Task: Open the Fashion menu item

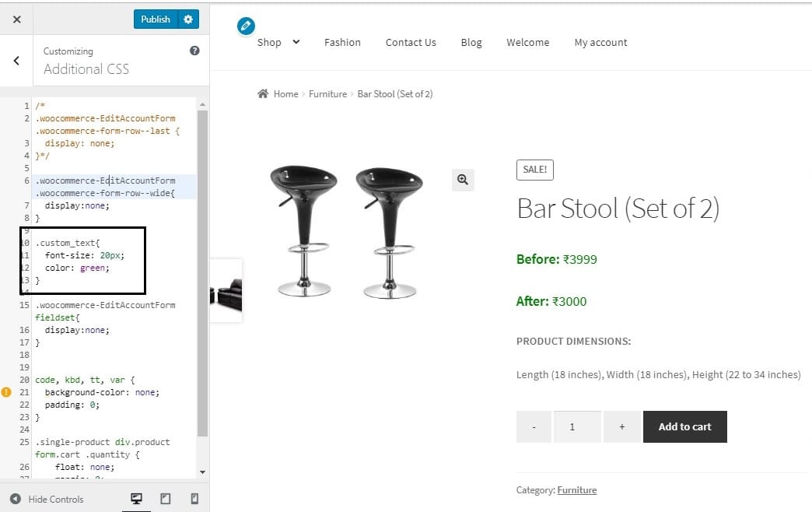Action: (x=342, y=42)
